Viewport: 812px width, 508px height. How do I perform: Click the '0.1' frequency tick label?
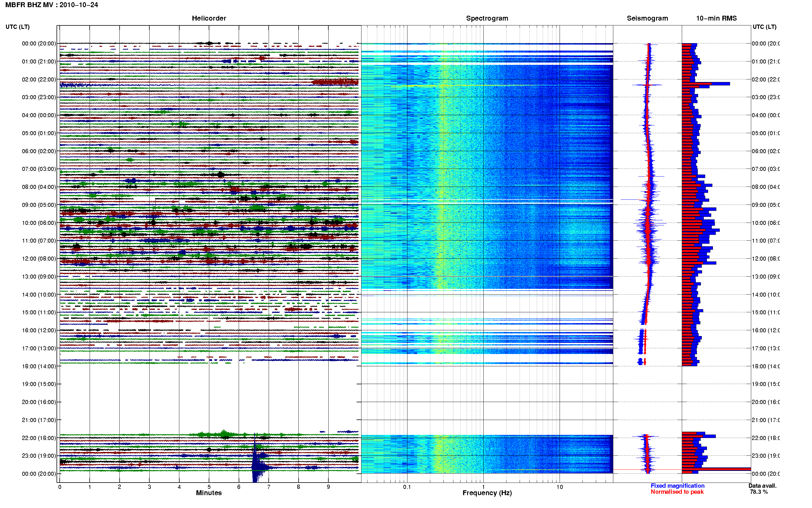tap(407, 487)
